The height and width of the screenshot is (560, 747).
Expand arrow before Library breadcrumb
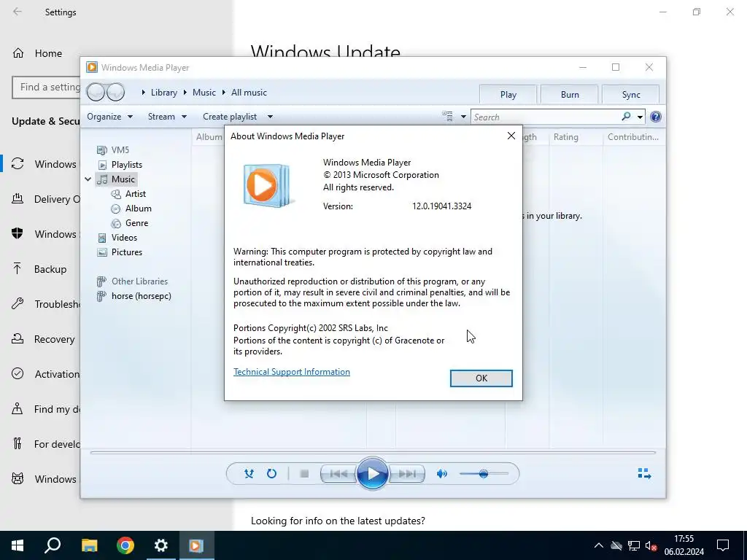[x=143, y=93]
